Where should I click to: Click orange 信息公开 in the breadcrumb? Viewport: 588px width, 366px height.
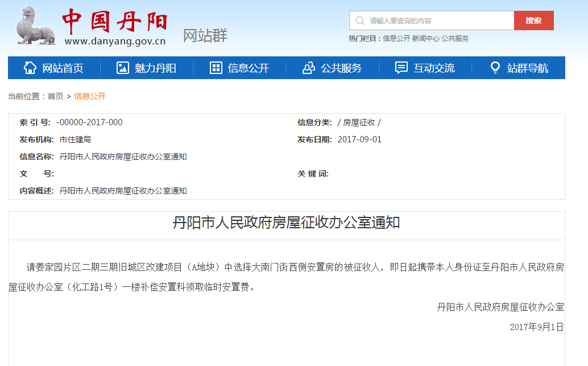[90, 96]
